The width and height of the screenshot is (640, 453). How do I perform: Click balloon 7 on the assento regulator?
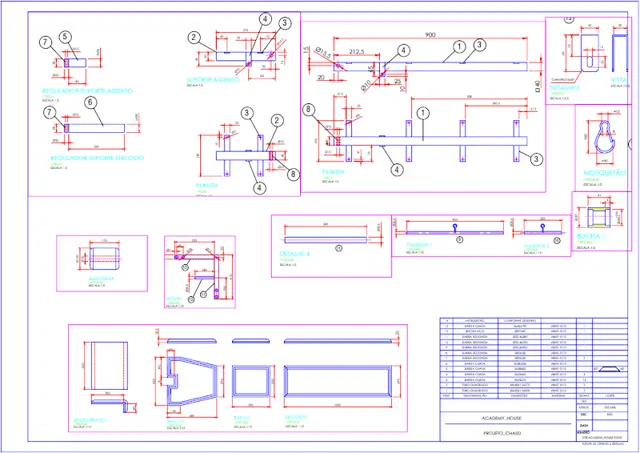coord(46,42)
